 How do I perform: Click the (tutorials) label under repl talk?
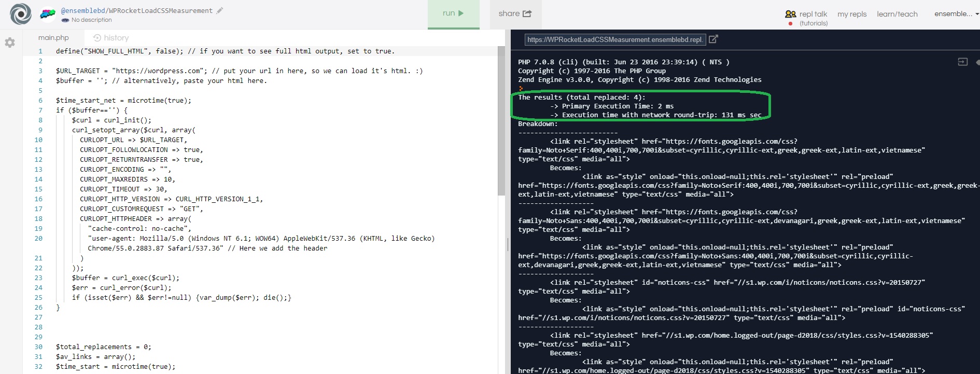814,23
